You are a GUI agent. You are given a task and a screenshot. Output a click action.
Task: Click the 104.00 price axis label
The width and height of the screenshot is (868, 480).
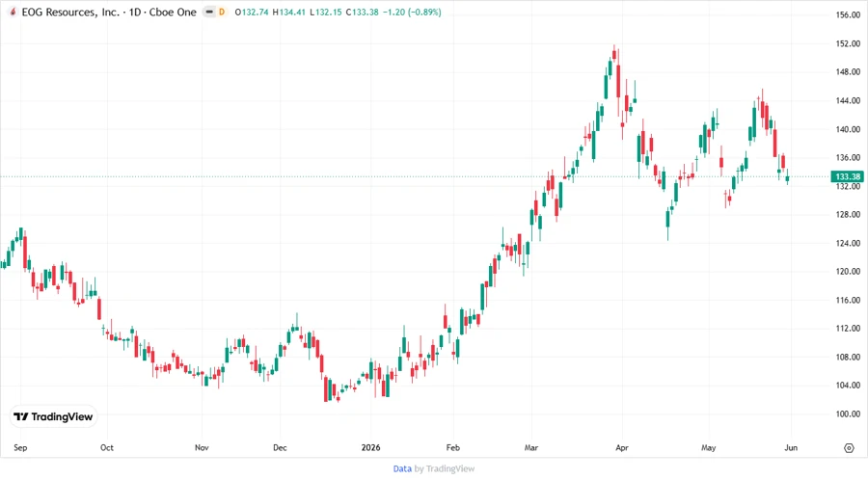point(848,386)
